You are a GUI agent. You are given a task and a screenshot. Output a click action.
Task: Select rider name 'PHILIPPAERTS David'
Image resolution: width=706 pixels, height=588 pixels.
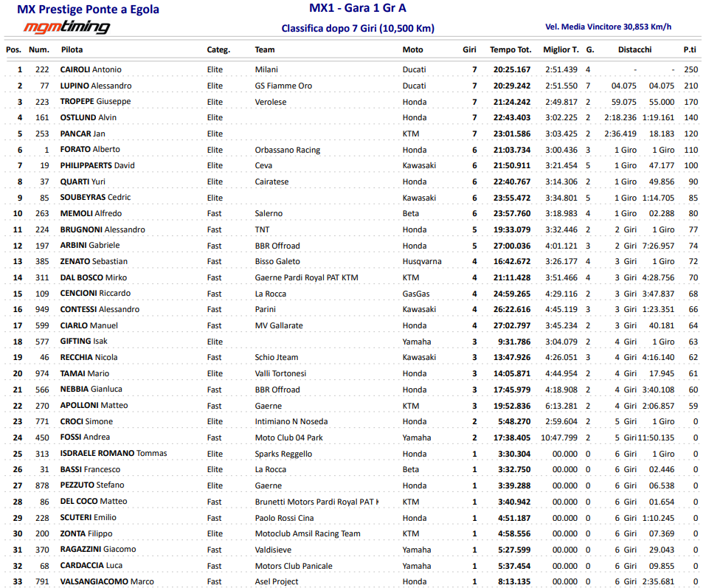[x=97, y=165]
